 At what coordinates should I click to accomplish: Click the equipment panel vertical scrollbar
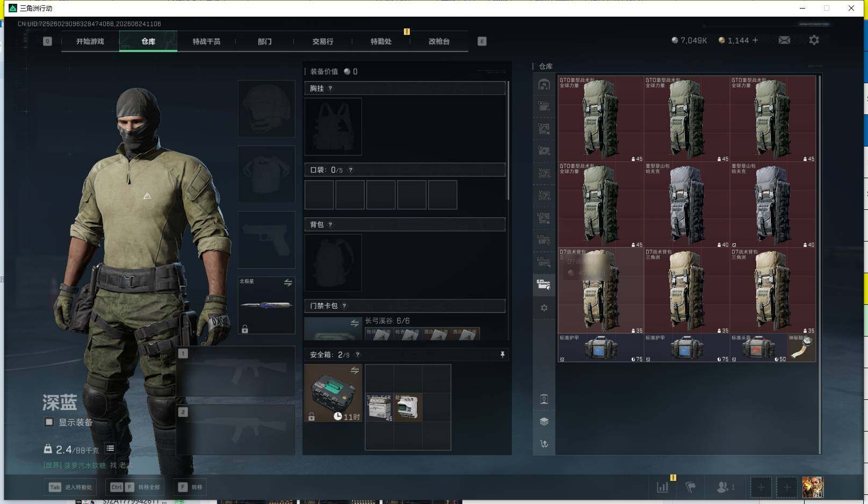pos(508,141)
